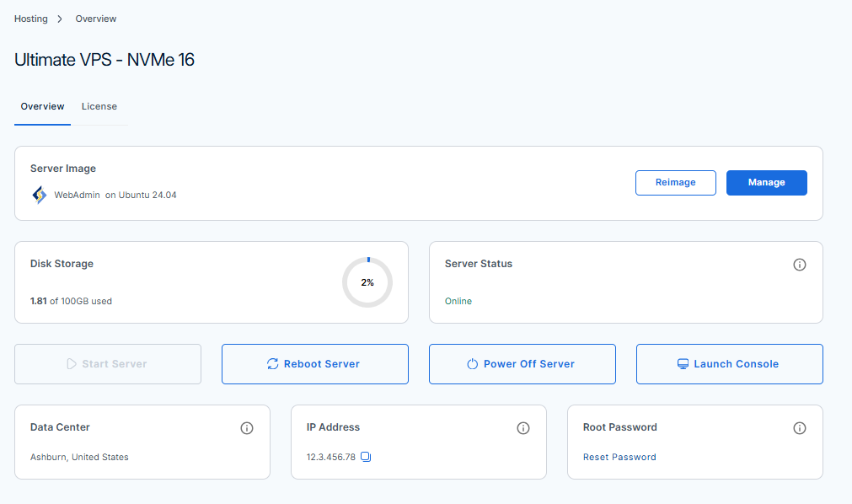Select the IP address 12.3.456.78

[x=331, y=458]
